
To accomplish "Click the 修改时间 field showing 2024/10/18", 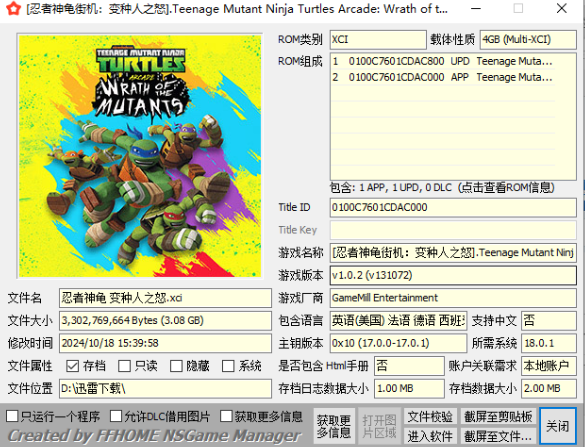I will [165, 343].
